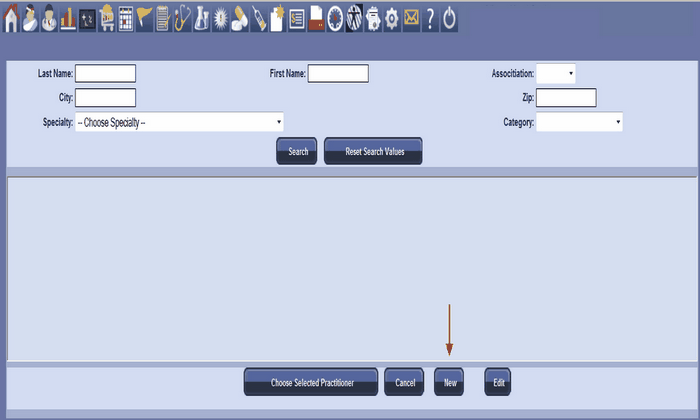700x420 pixels.
Task: Click the yellow flag icon
Action: coord(145,19)
